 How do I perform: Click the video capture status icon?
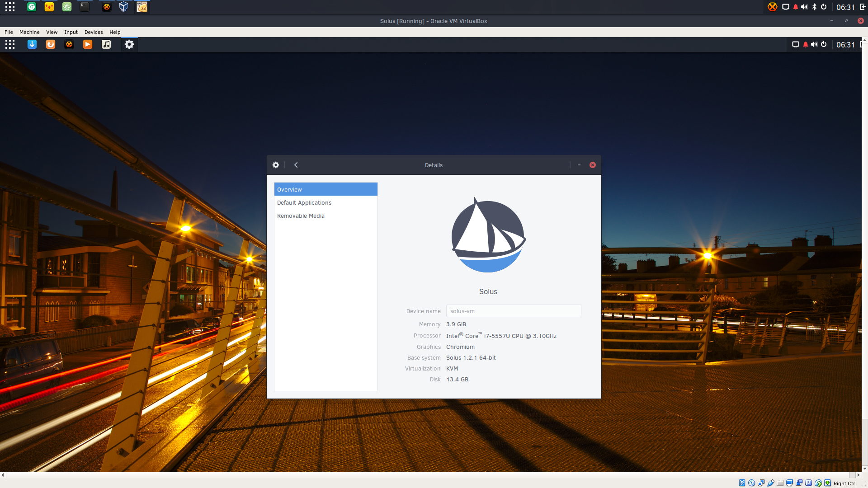pos(799,483)
